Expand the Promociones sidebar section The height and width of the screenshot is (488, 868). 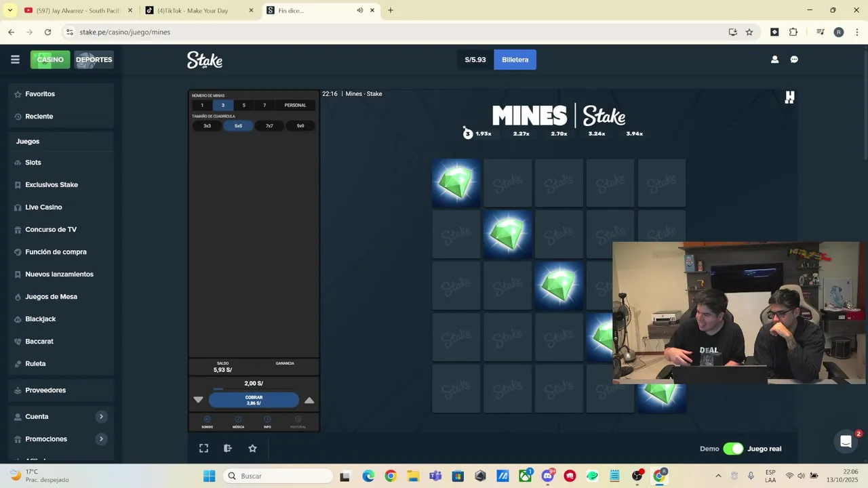(x=101, y=439)
